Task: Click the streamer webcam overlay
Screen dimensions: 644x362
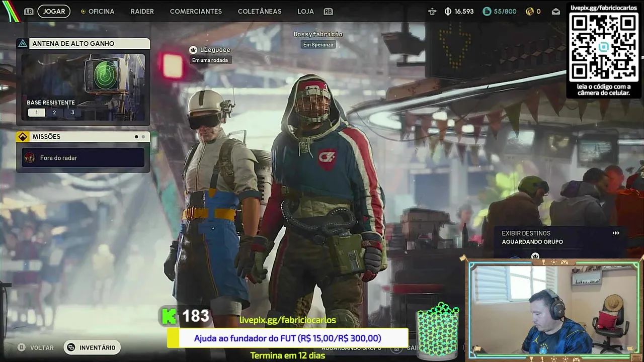Action: 554,309
